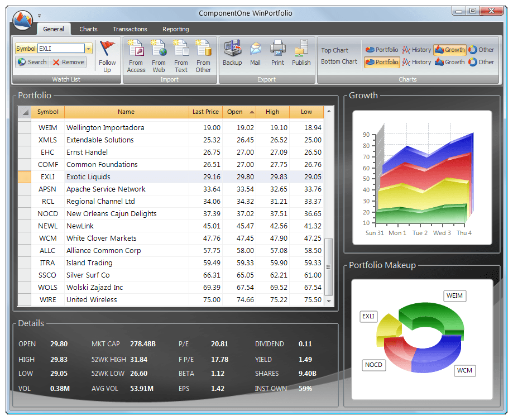Sort by the High column header

(x=272, y=112)
